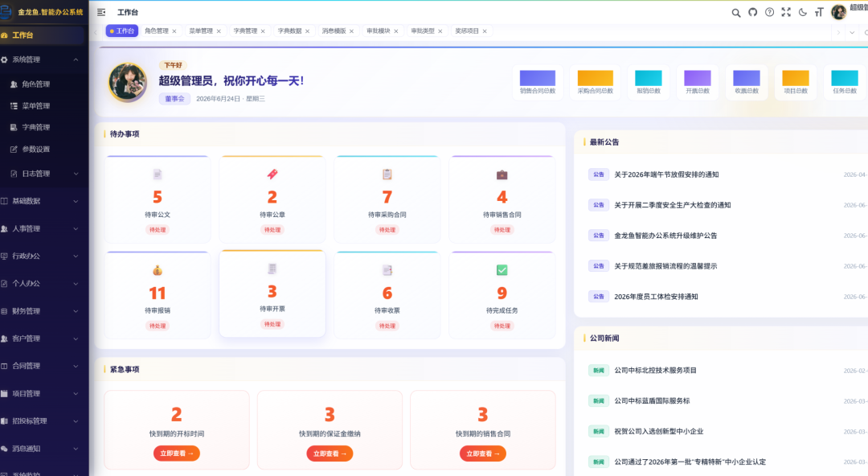Viewport: 868px width, 476px height.
Task: Click the large profile photo on welcome card
Action: point(128,82)
